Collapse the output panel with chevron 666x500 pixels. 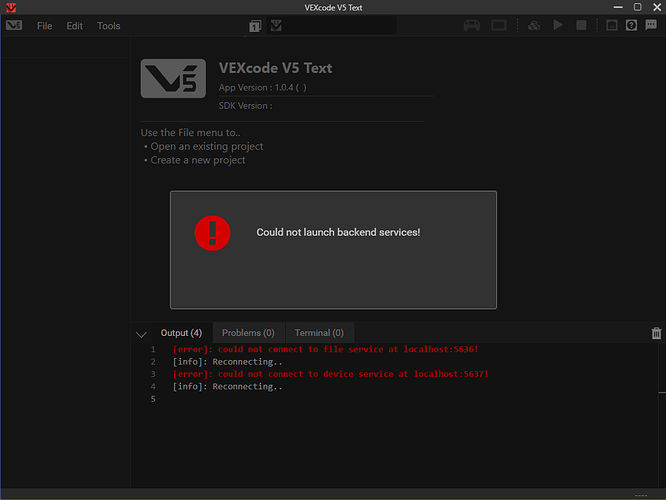141,334
